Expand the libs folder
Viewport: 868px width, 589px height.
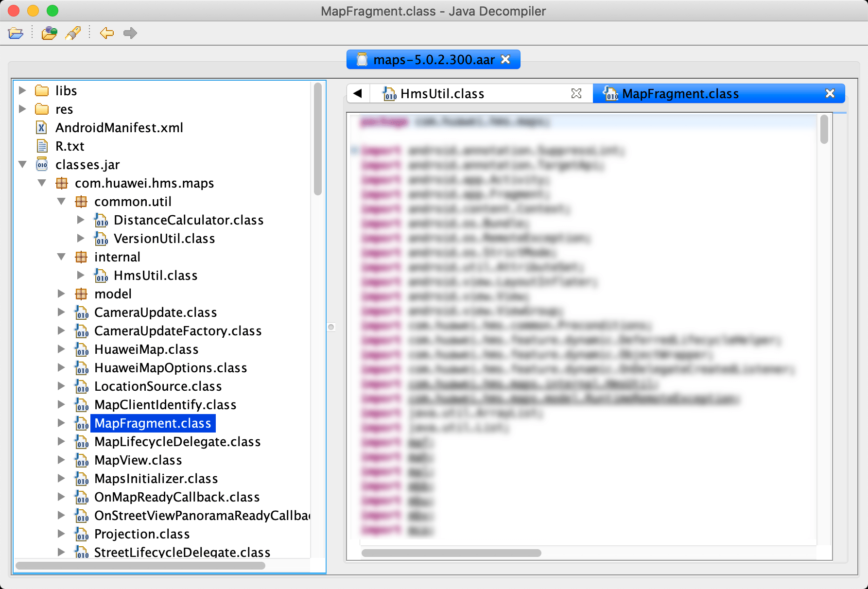22,90
